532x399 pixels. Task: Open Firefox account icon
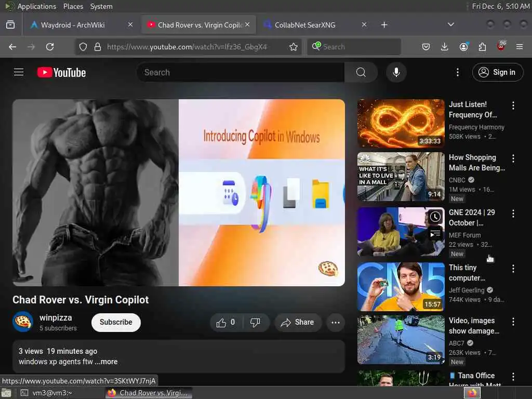(x=464, y=47)
